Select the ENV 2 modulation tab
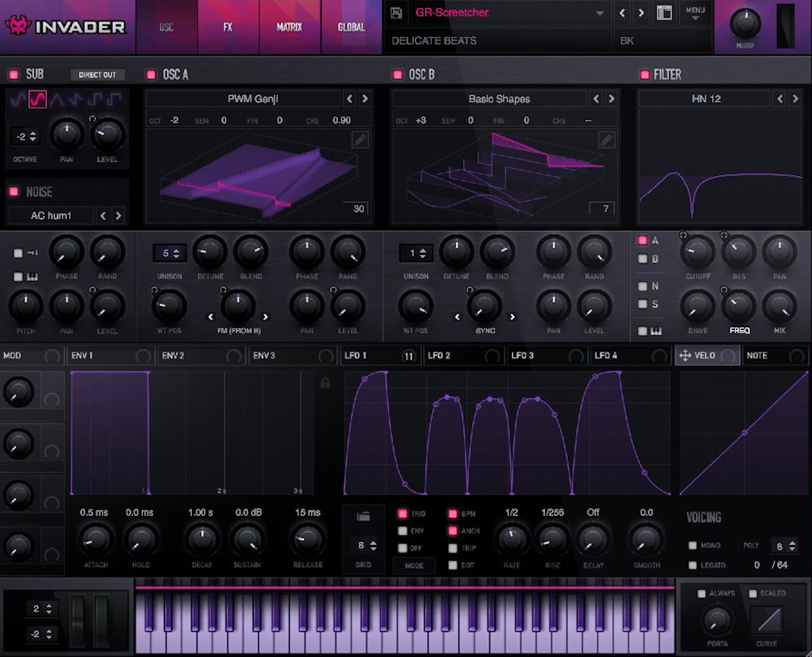812x657 pixels. tap(201, 355)
